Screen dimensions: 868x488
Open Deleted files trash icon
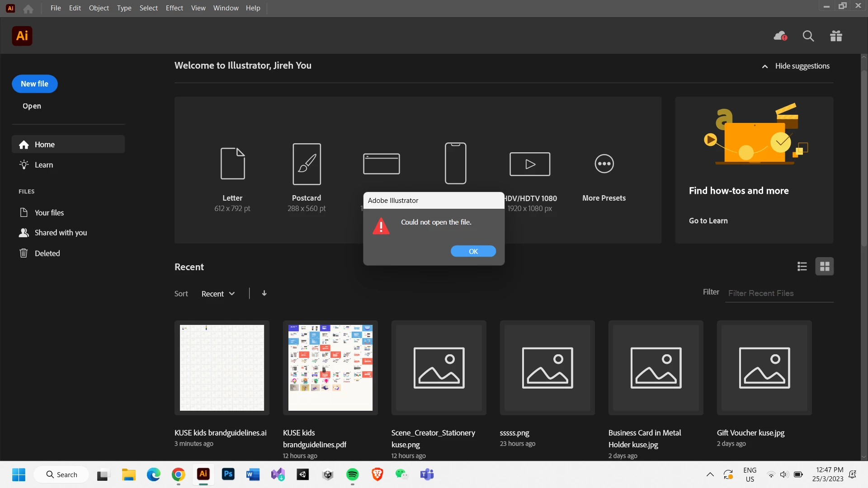pos(24,253)
